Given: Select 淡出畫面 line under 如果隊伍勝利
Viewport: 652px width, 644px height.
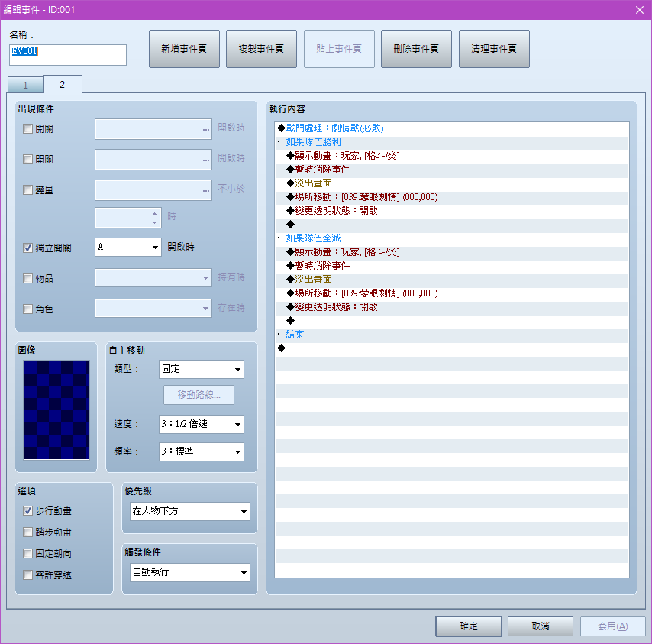Looking at the screenshot, I should click(451, 183).
